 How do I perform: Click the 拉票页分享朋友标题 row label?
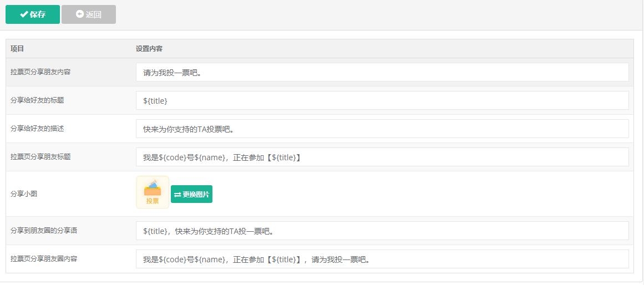coord(40,157)
